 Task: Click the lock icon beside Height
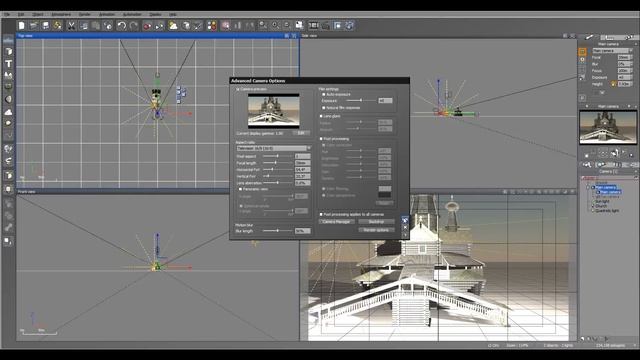(x=613, y=84)
